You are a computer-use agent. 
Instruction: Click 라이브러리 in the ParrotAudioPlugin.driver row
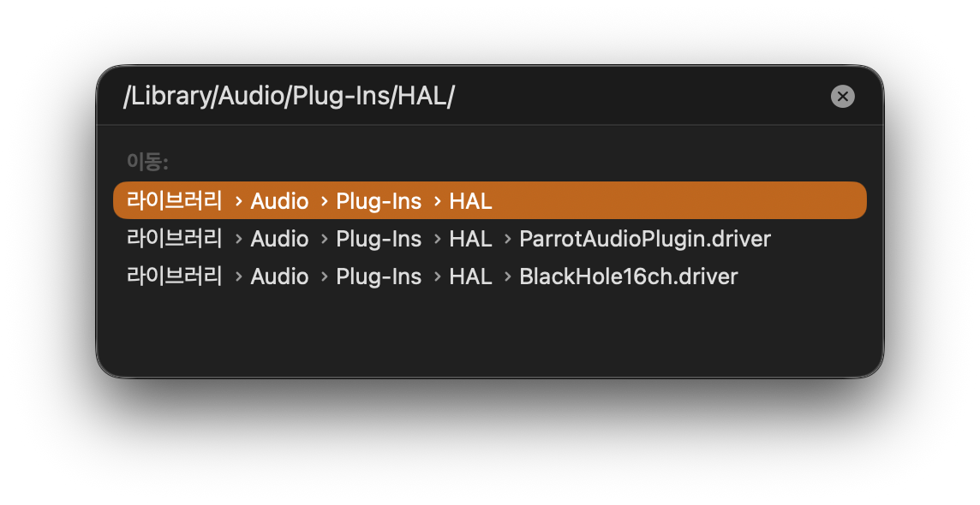click(x=174, y=239)
